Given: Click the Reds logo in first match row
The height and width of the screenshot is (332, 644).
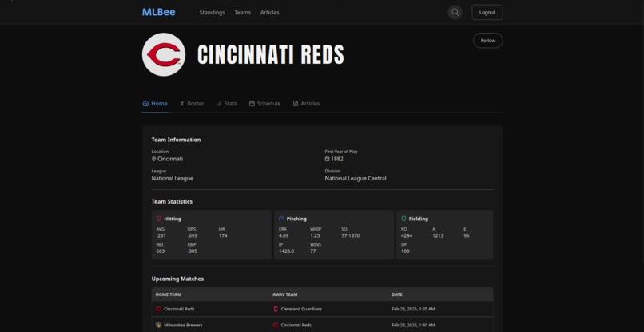Looking at the screenshot, I should click(x=158, y=309).
